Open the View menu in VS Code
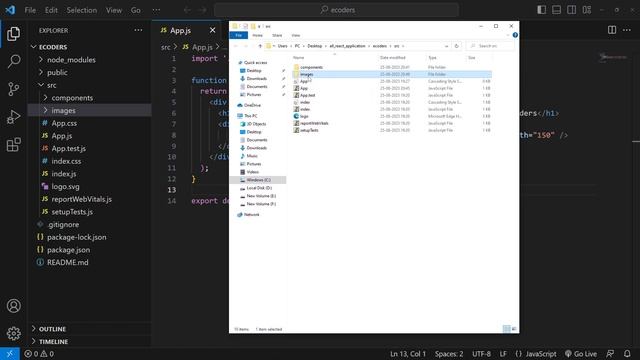 tap(114, 10)
